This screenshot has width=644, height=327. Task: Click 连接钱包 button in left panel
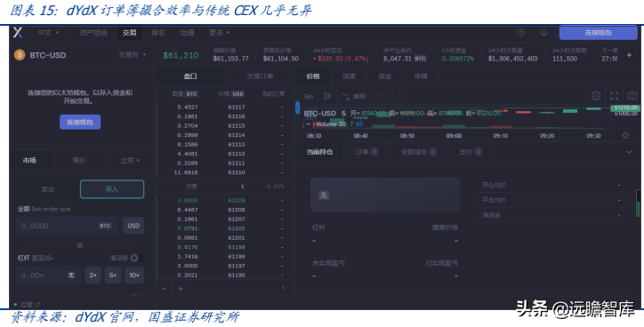click(x=80, y=122)
